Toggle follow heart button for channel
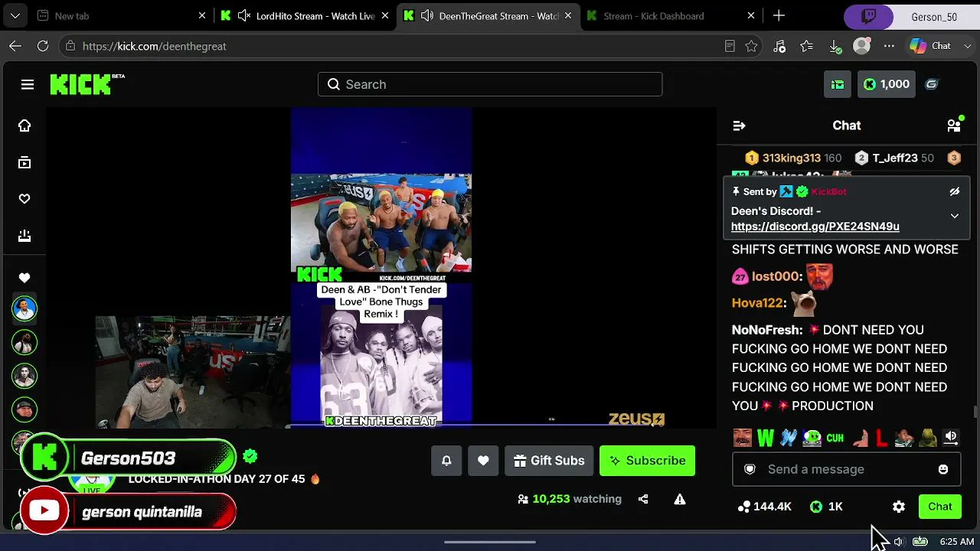Viewport: 980px width, 551px height. point(483,461)
